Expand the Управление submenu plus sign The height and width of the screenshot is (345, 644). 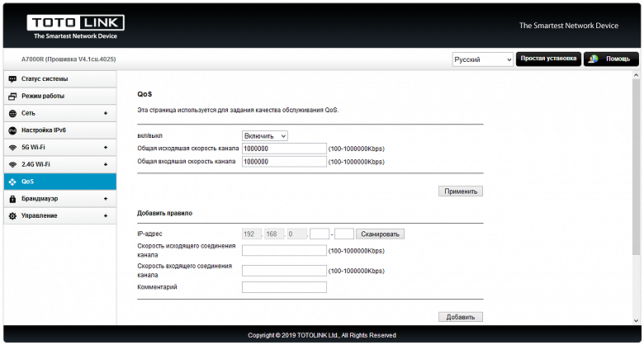(106, 216)
